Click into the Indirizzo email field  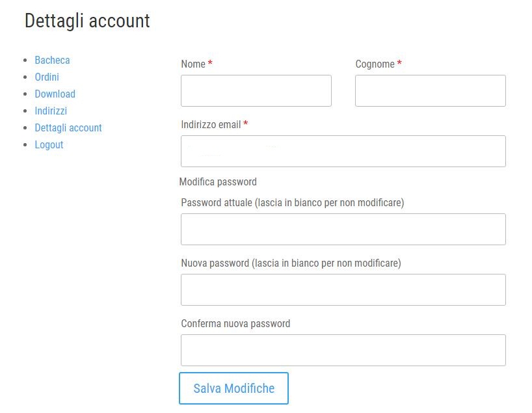(x=343, y=152)
